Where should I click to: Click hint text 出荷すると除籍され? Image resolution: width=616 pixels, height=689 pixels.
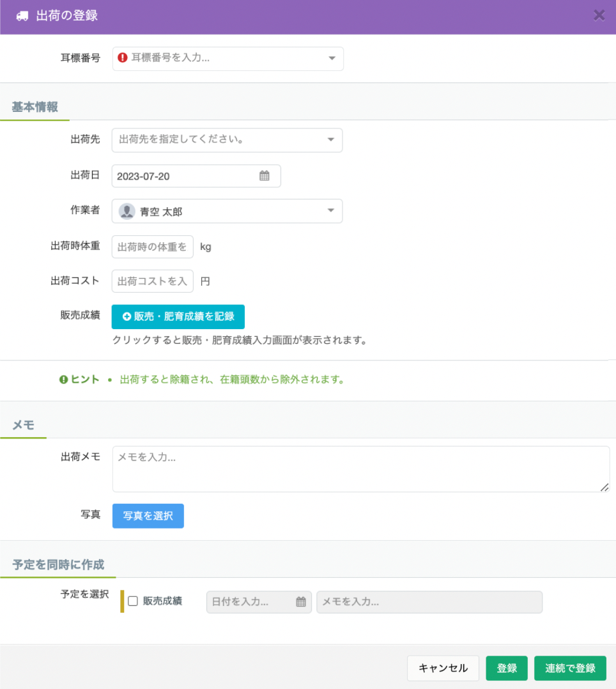(232, 379)
